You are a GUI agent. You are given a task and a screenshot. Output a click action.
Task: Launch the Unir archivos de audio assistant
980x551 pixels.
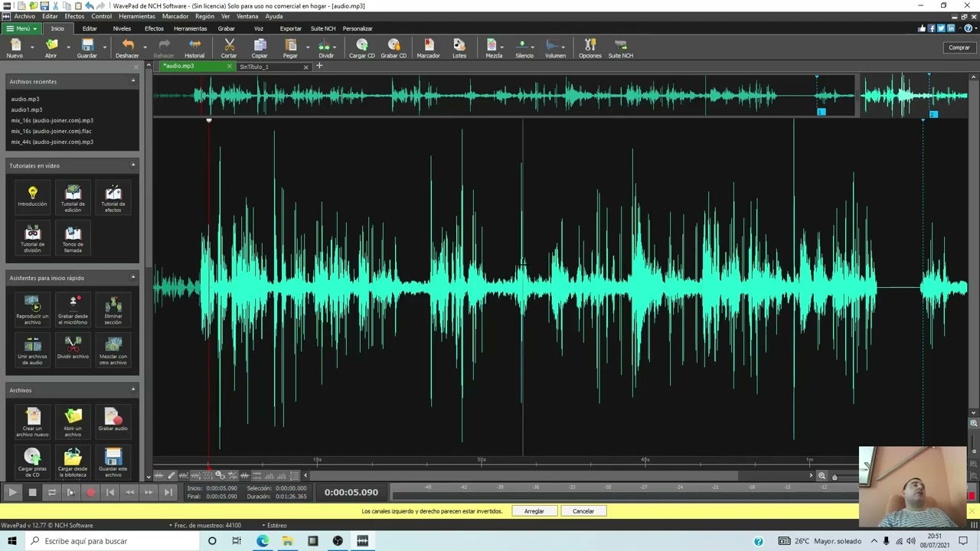coord(32,350)
